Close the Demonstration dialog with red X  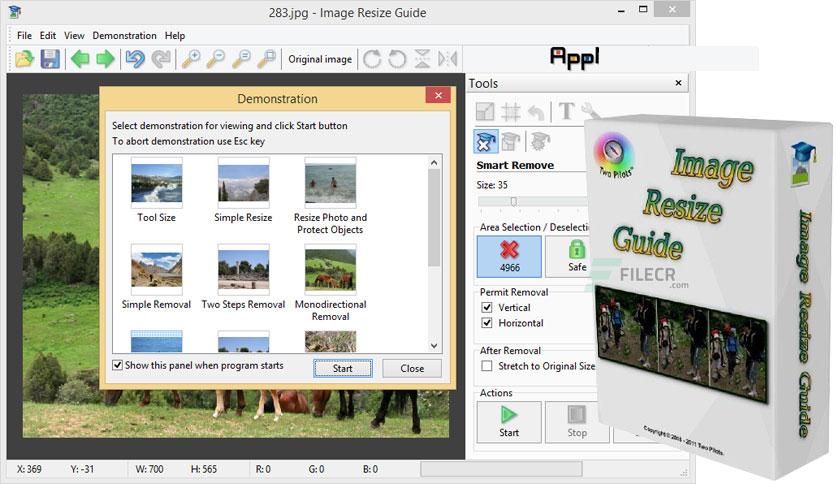[438, 95]
